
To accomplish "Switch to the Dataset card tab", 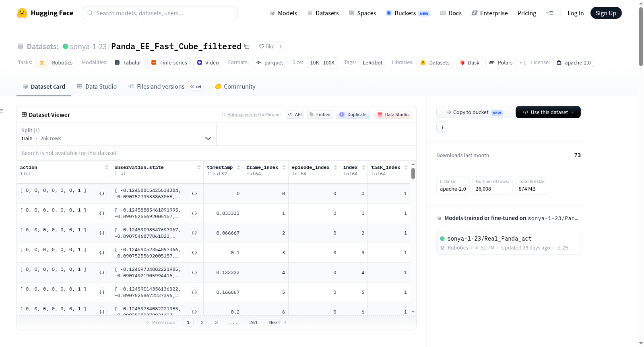I will 43,87.
